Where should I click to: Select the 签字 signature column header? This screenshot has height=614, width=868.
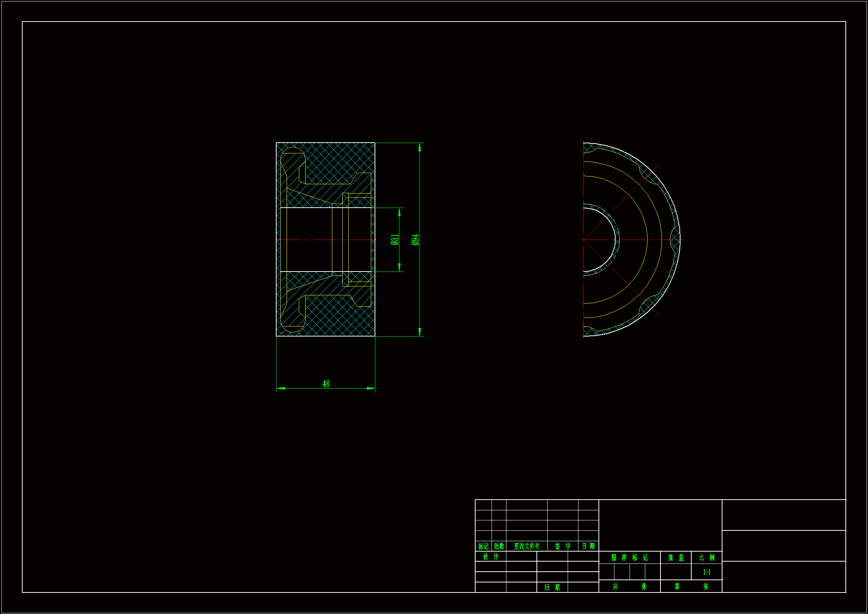pos(562,546)
